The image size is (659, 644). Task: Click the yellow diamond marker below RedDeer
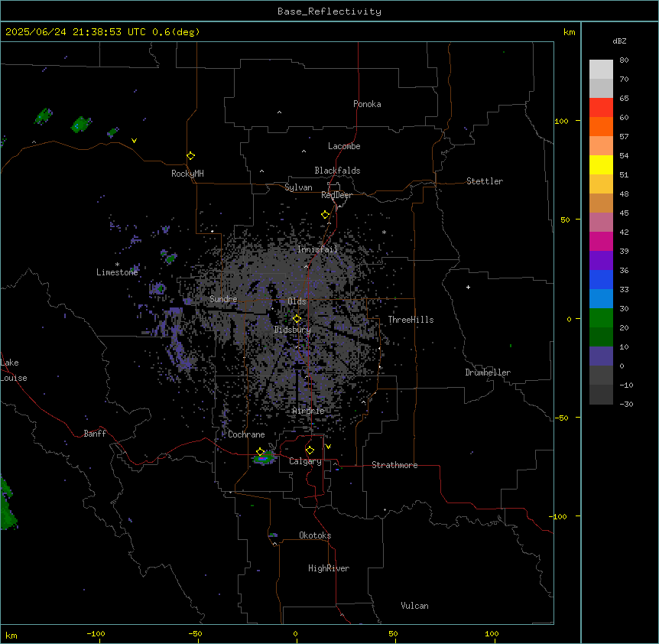[325, 215]
